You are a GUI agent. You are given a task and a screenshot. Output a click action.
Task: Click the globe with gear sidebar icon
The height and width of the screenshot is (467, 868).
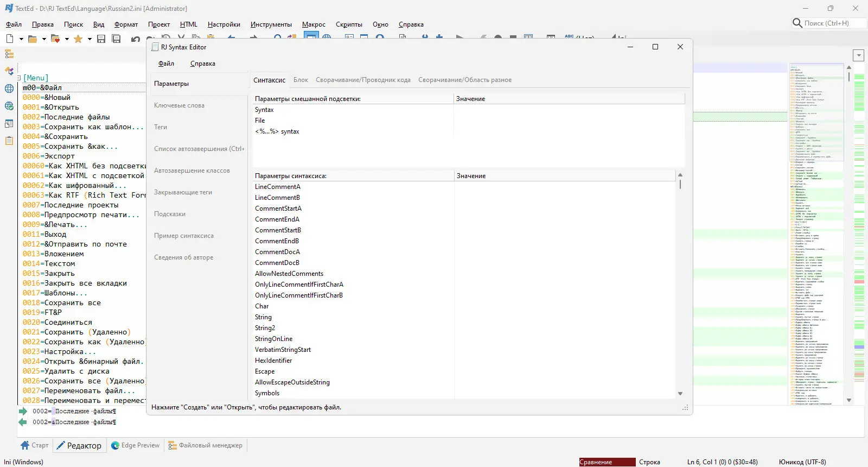point(9,106)
